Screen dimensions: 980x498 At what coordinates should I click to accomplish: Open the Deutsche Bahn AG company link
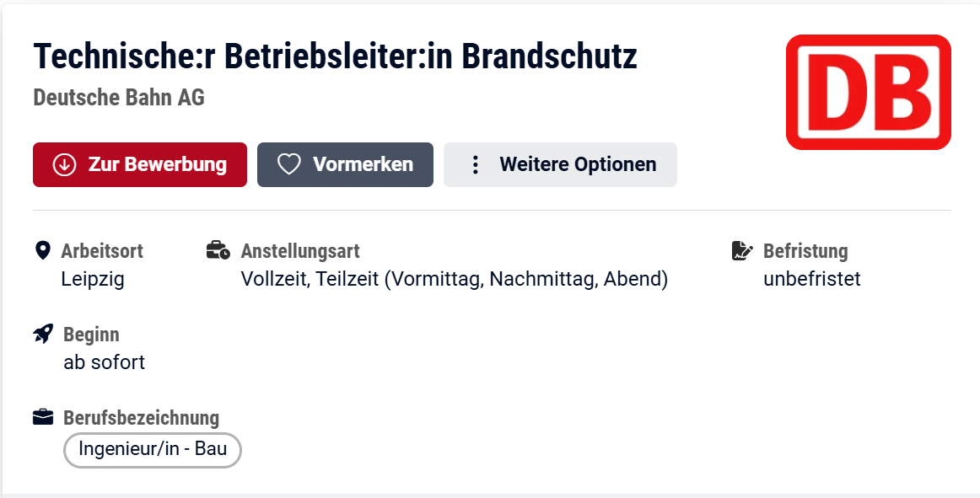point(119,98)
